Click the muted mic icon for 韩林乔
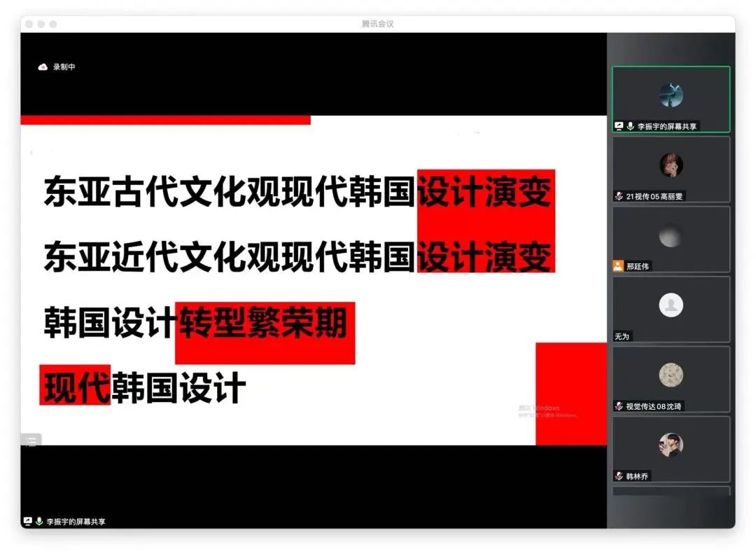The height and width of the screenshot is (554, 756). pos(619,476)
